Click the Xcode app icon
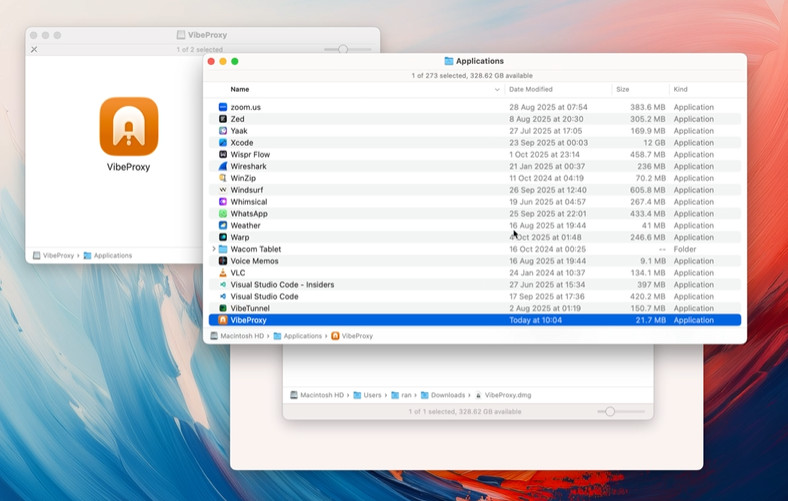788x501 pixels. [x=223, y=143]
